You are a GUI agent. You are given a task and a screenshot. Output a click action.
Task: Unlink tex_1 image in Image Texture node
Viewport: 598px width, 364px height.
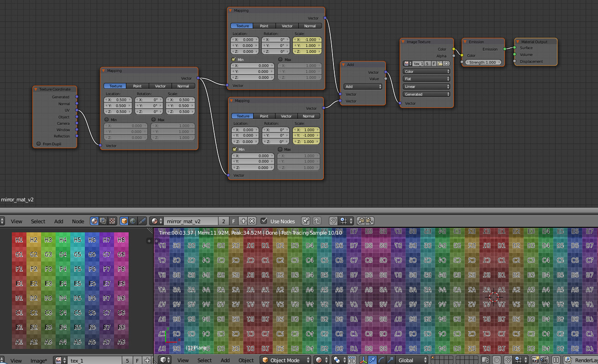point(446,64)
